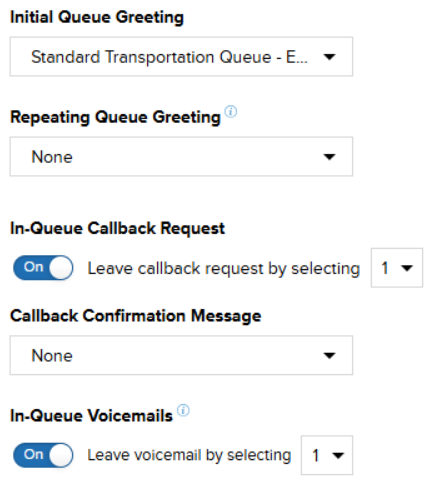
Task: Click small arrow beside voicemail digit 1
Action: pyautogui.click(x=338, y=455)
